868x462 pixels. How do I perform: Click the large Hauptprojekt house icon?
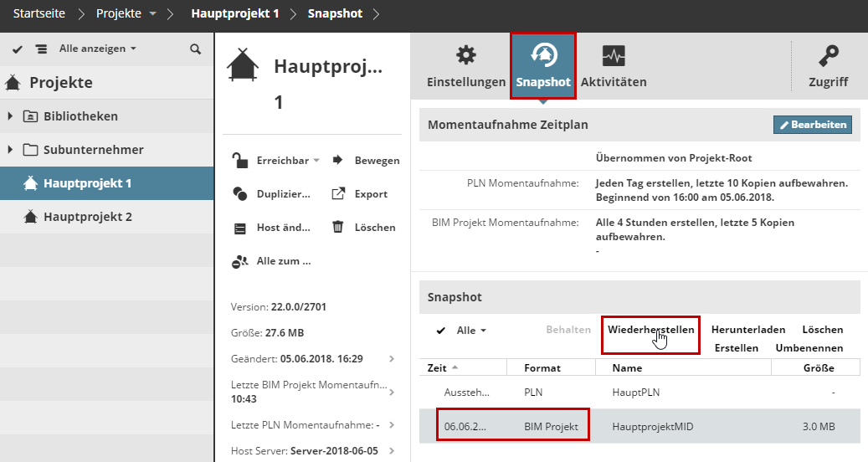(243, 65)
